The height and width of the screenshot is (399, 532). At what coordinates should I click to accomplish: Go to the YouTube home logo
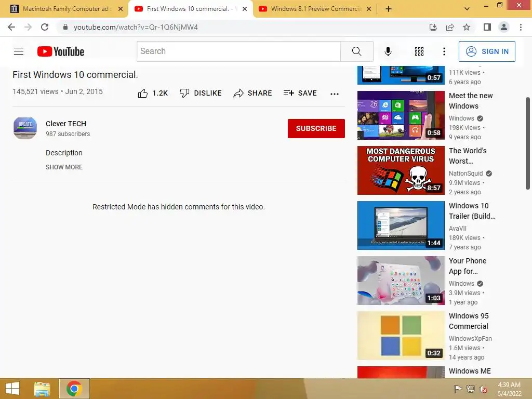(61, 51)
